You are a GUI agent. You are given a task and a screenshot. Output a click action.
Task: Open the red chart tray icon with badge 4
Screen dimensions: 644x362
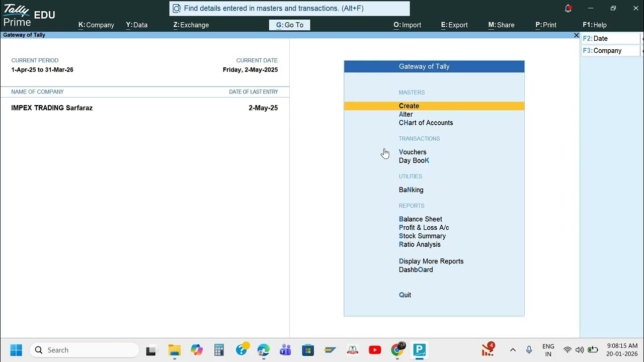pyautogui.click(x=488, y=349)
